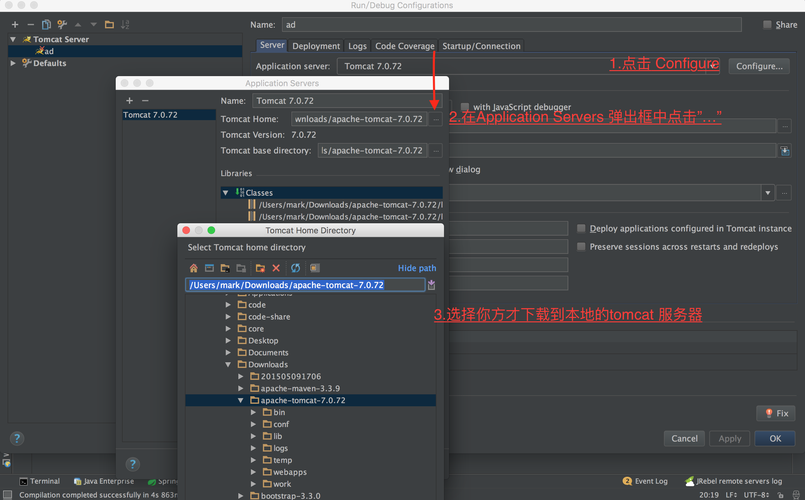This screenshot has width=805, height=500.
Task: Open the Startup/Connection tab
Action: tap(481, 46)
